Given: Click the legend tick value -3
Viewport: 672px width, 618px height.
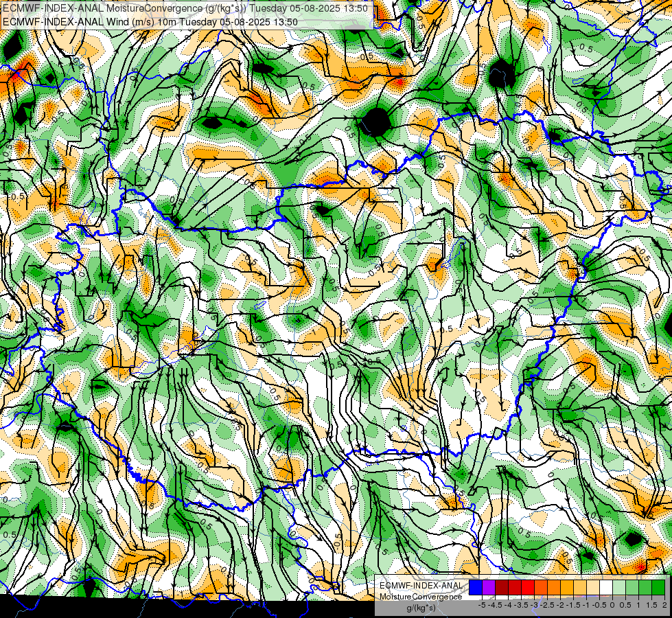Looking at the screenshot, I should pos(535,605).
